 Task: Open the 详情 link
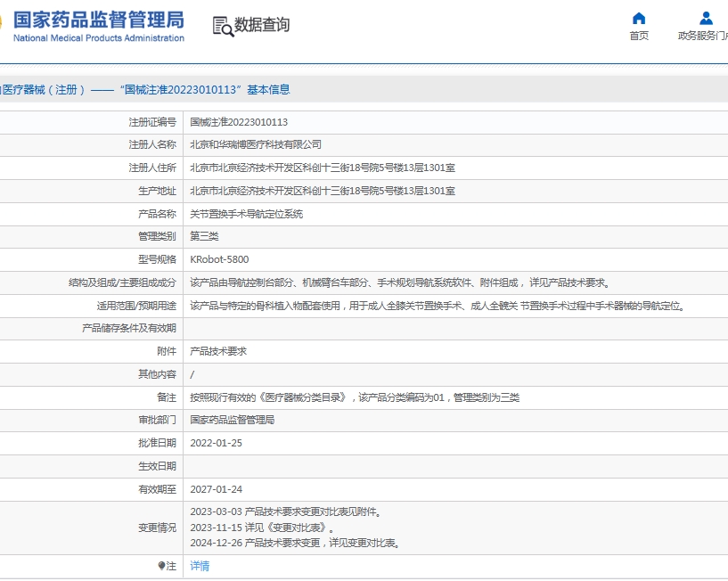coord(200,566)
